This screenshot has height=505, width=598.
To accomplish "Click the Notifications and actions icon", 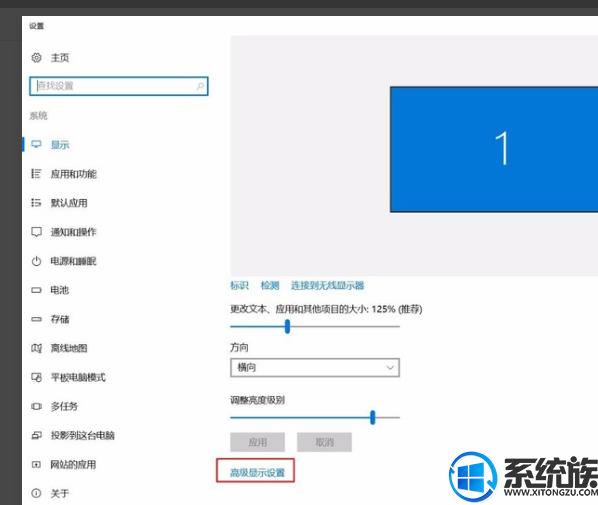I will coord(36,232).
